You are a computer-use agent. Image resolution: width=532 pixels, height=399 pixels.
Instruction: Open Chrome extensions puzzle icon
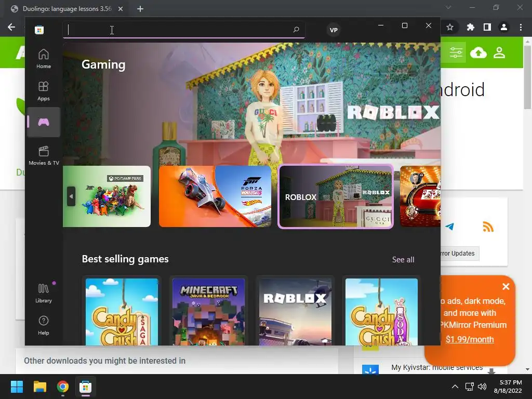click(x=470, y=27)
